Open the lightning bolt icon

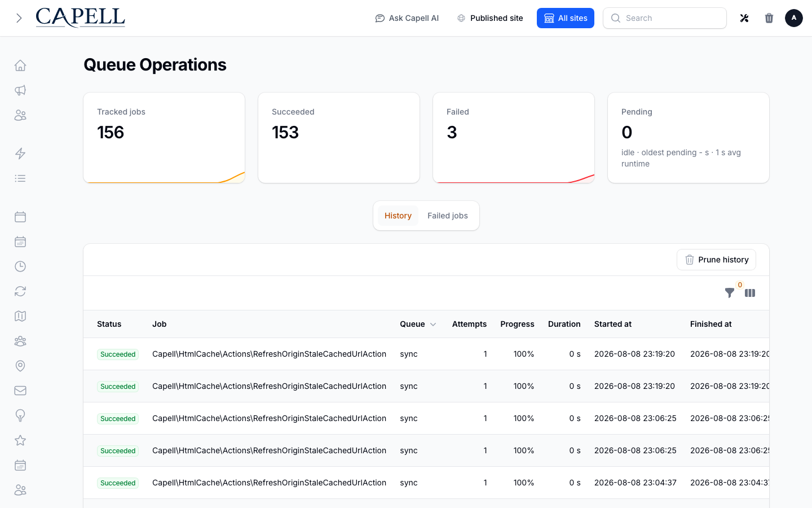[x=20, y=154]
